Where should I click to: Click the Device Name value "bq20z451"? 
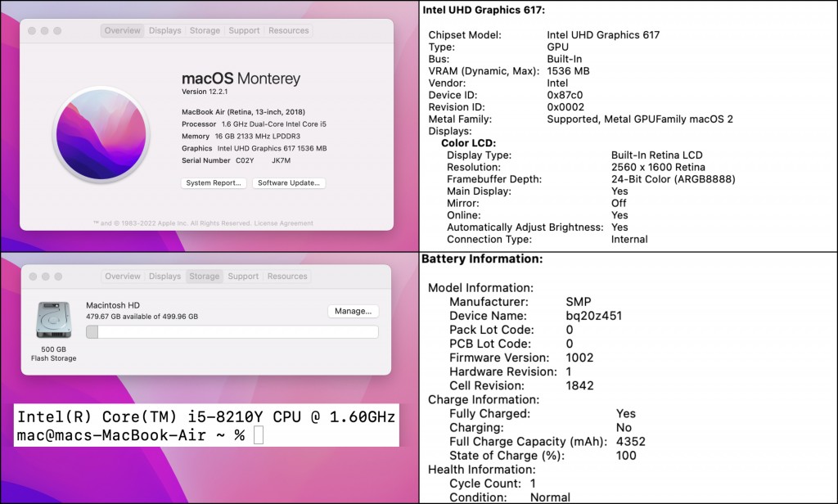coord(594,316)
